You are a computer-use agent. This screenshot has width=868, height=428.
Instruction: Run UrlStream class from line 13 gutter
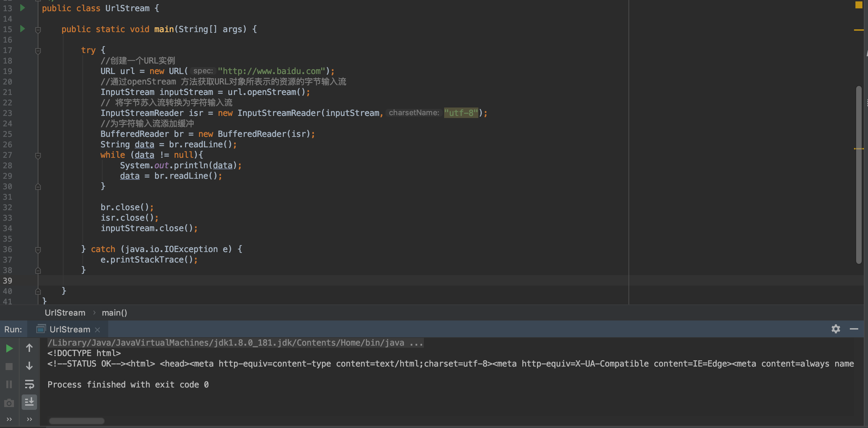pyautogui.click(x=23, y=8)
